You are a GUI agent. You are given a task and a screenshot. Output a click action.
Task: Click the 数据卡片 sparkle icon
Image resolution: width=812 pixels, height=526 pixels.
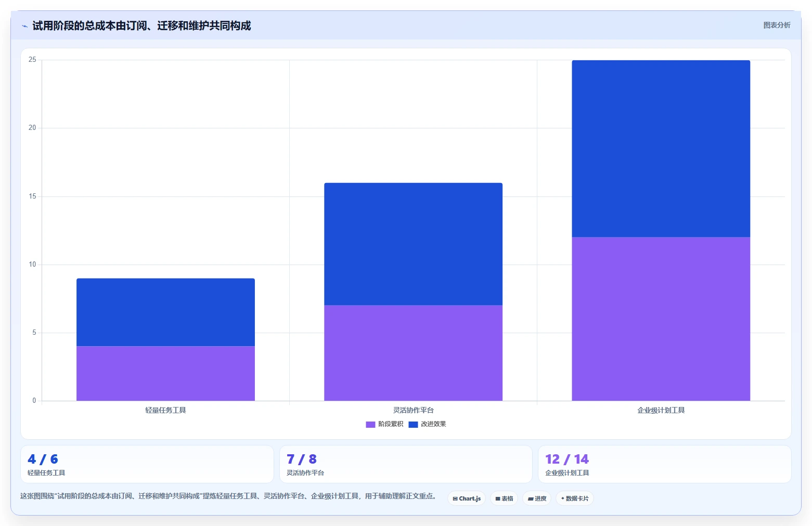[x=563, y=498]
